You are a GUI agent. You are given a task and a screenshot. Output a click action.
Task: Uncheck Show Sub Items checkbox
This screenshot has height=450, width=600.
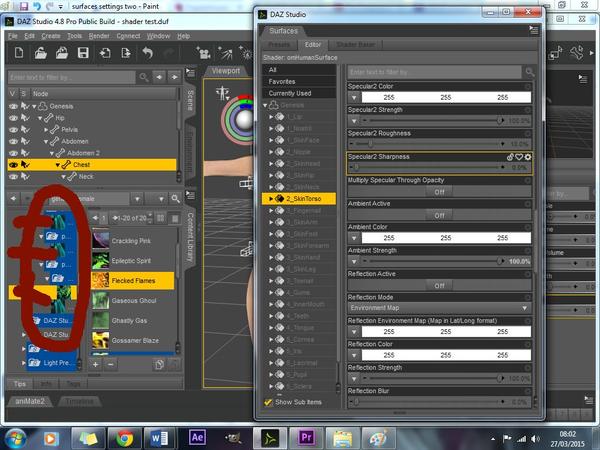click(268, 402)
